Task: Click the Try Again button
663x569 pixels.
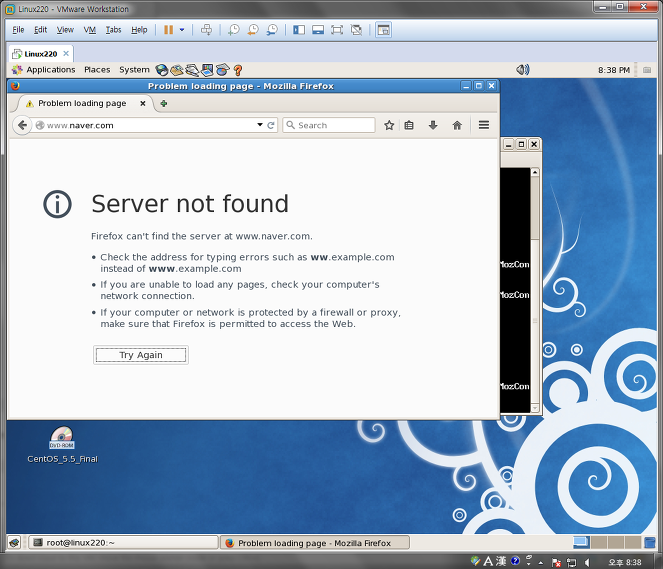Action: (141, 355)
